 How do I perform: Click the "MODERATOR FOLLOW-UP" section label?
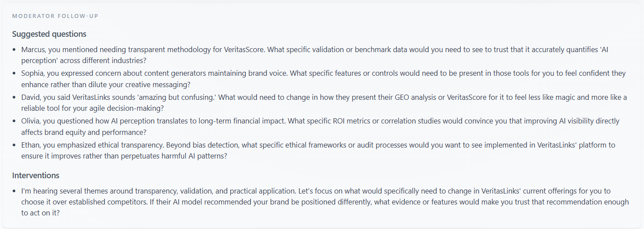[x=55, y=16]
